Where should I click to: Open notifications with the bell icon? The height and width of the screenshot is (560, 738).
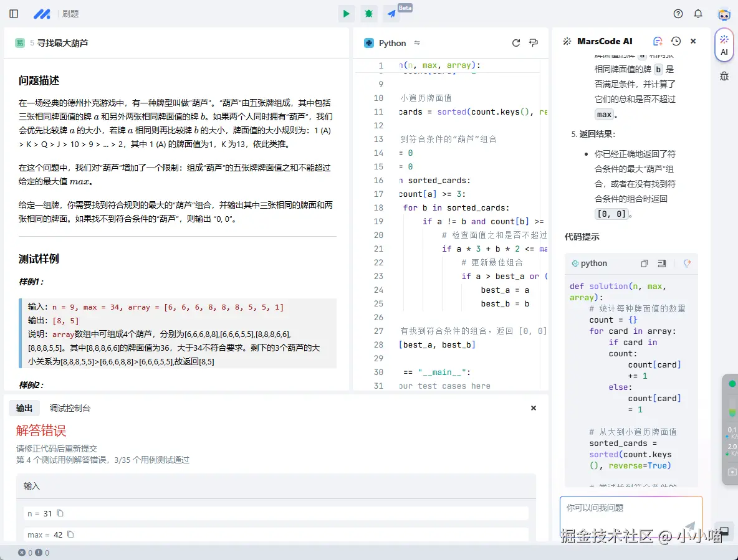pos(698,13)
